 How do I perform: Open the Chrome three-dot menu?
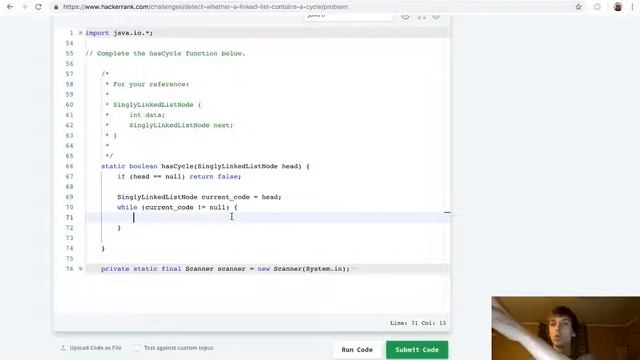pyautogui.click(x=632, y=7)
